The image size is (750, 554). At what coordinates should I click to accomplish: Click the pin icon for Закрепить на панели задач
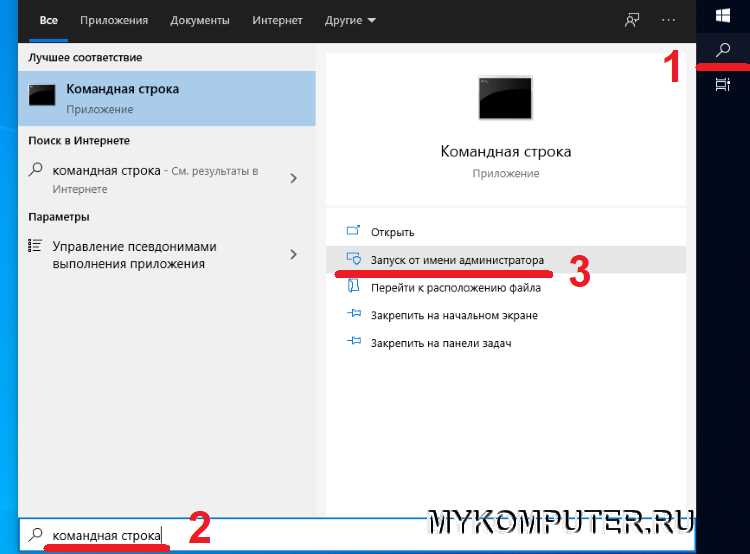click(x=353, y=341)
